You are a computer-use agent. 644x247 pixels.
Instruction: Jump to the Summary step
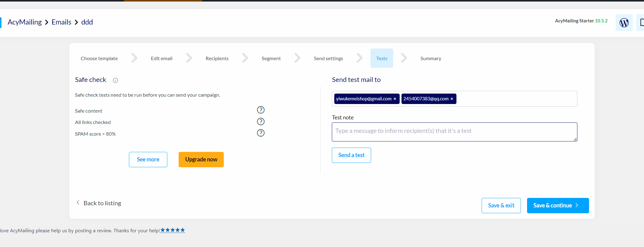click(x=431, y=58)
